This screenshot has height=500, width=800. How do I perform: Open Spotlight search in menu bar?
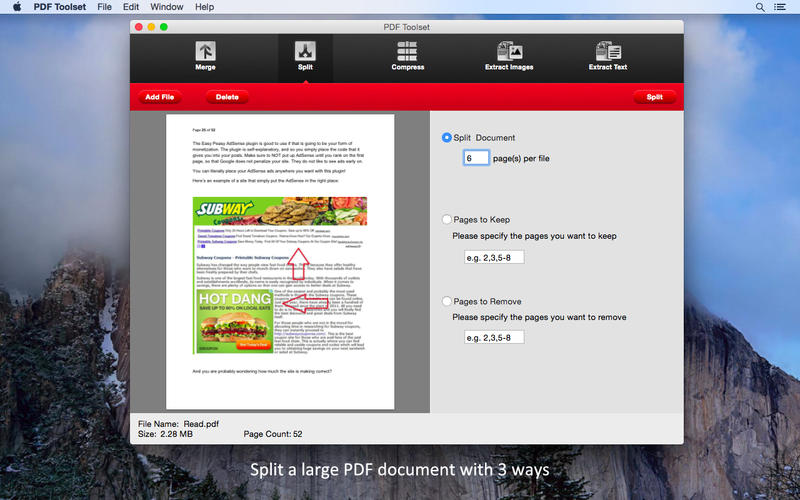tap(760, 7)
